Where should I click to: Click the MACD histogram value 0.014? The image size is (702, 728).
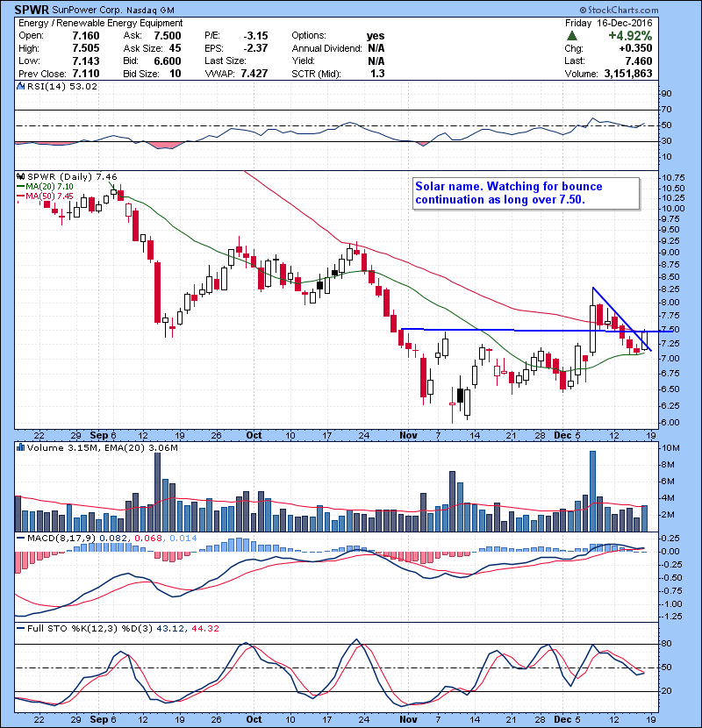coord(183,539)
